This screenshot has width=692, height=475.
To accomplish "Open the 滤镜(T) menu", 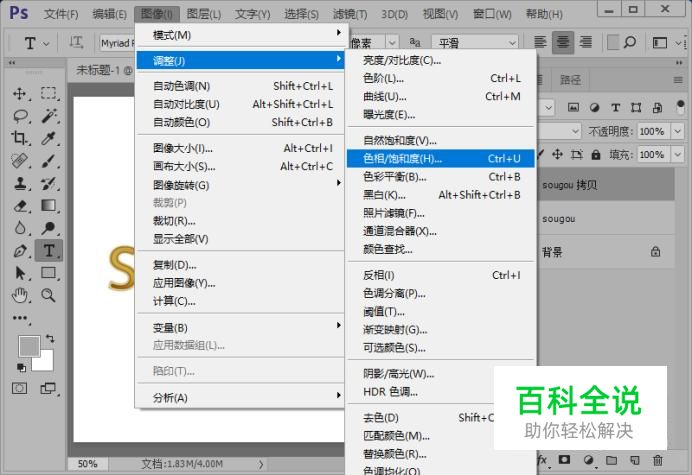I will tap(350, 14).
